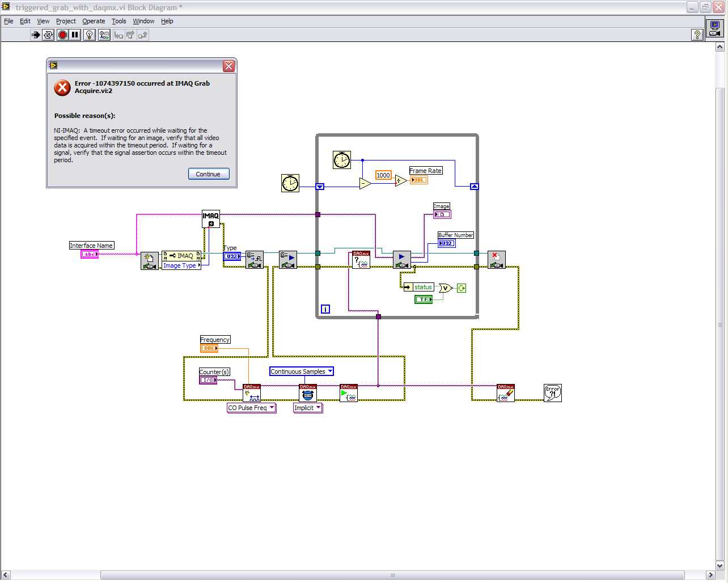Open the Project menu
Viewport: 728px width, 583px height.
66,21
